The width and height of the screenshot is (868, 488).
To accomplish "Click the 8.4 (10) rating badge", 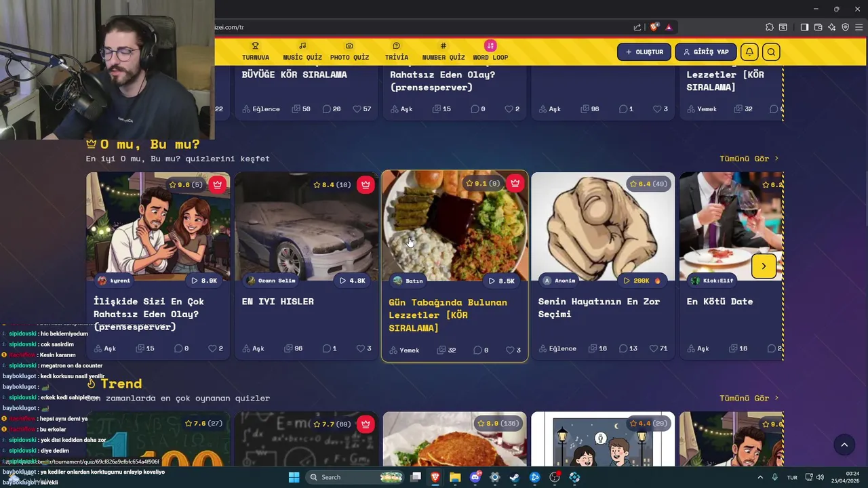I will 332,184.
